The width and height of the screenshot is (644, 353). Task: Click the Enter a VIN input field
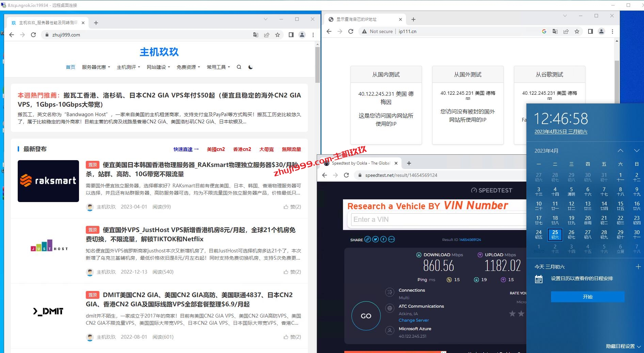coord(439,219)
